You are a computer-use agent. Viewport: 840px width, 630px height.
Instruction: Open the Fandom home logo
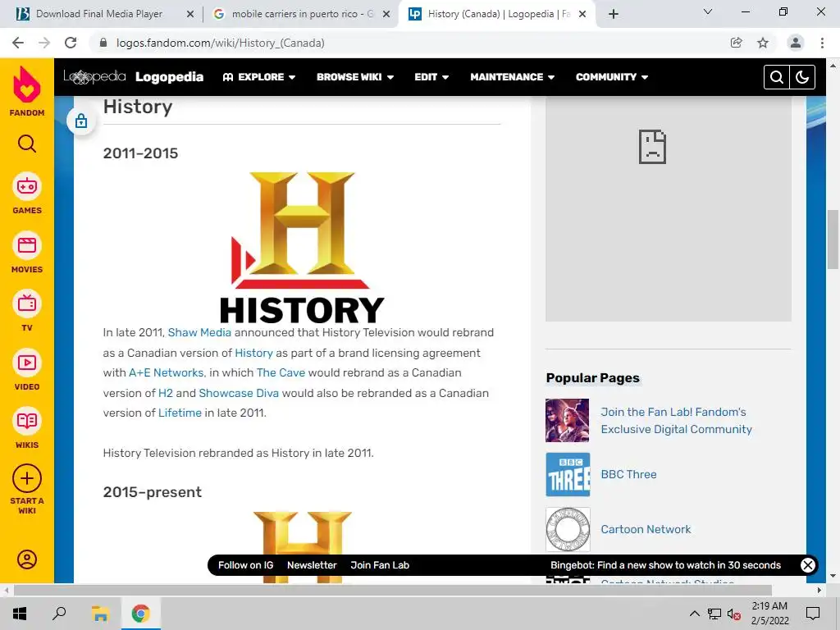(27, 91)
